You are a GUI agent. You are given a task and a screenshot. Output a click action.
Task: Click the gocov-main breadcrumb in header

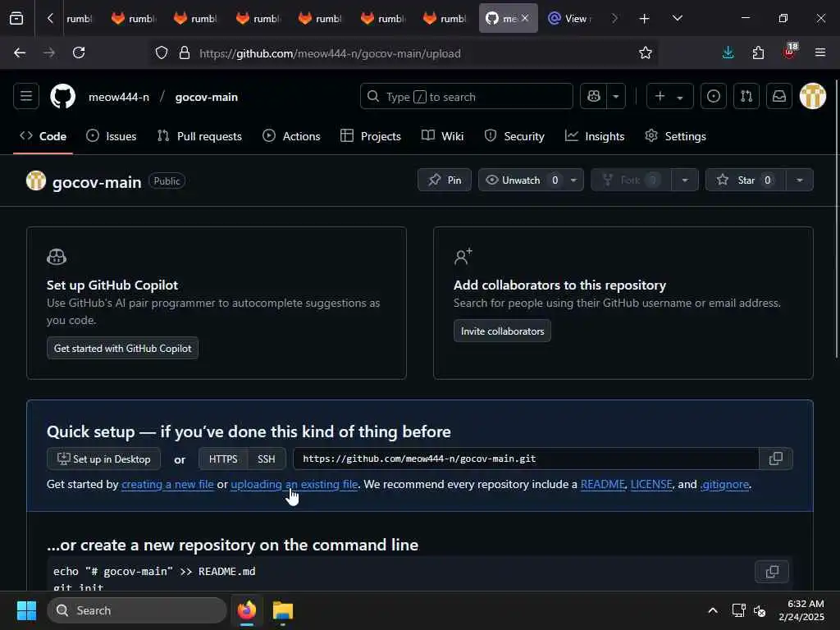point(207,97)
